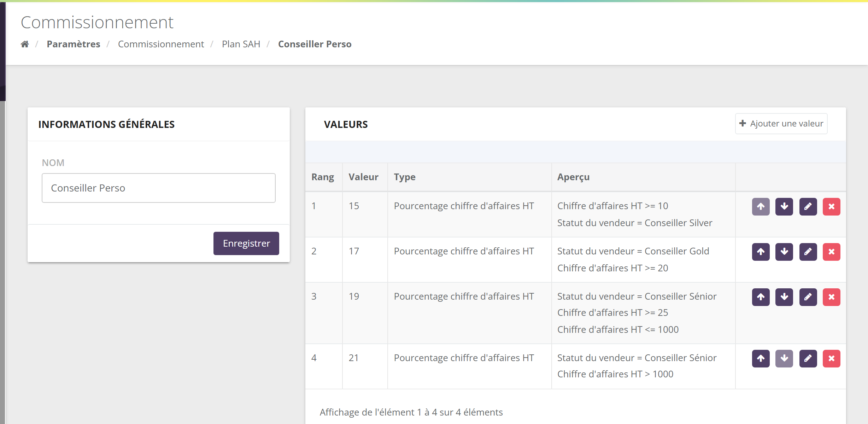Delete the Conseiller Gold row
Viewport: 868px width, 424px height.
click(x=831, y=252)
